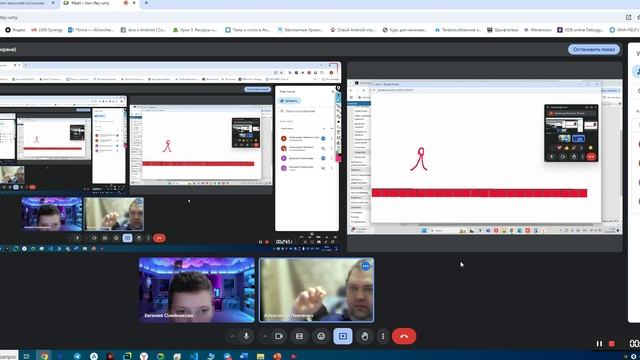Click the red hang-up in nested Meet preview
640x360 pixels.
pyautogui.click(x=159, y=238)
